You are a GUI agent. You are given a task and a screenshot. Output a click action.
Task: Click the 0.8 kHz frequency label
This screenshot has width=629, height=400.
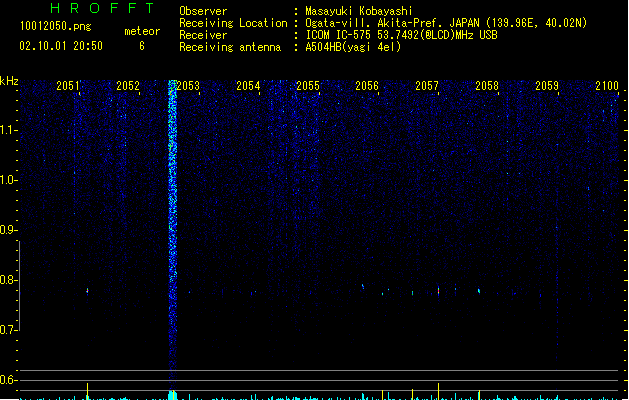click(8, 280)
